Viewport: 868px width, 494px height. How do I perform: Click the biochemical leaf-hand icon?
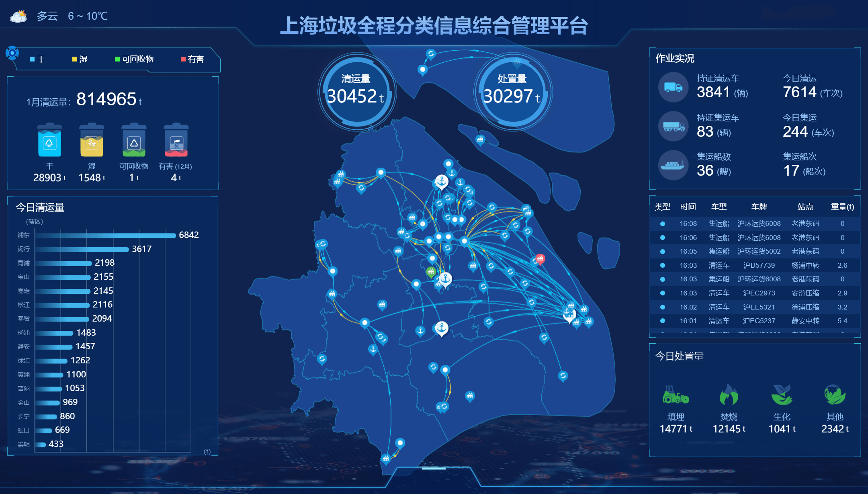782,394
